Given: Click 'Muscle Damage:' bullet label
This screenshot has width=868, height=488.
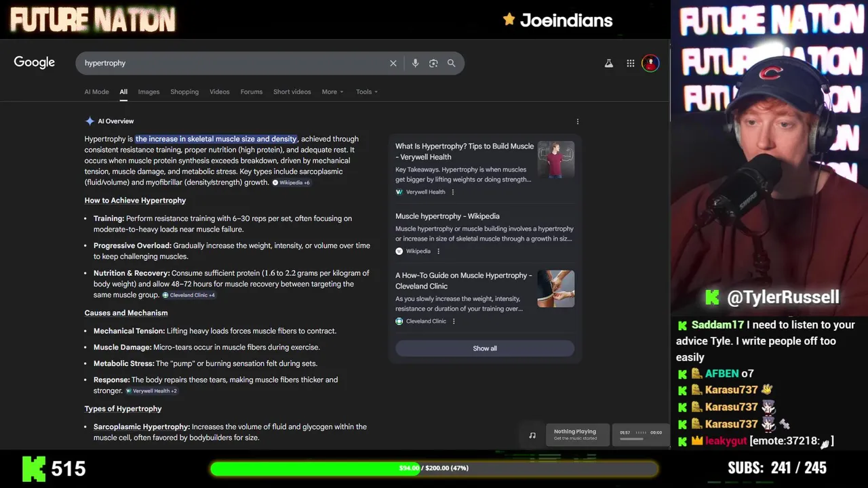Looking at the screenshot, I should pos(123,347).
